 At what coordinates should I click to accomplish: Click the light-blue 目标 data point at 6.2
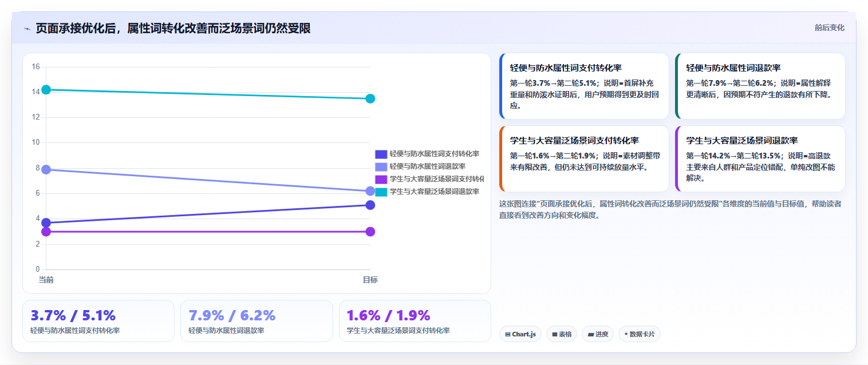click(370, 191)
